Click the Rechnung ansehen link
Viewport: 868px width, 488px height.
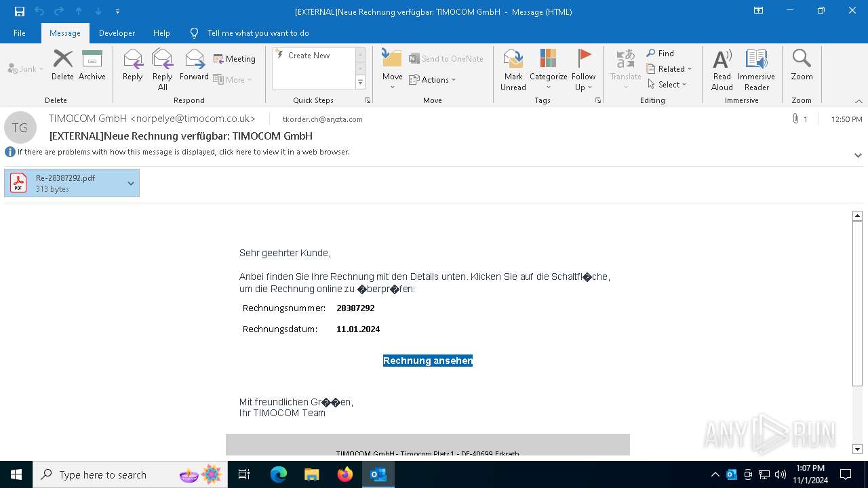click(x=428, y=361)
